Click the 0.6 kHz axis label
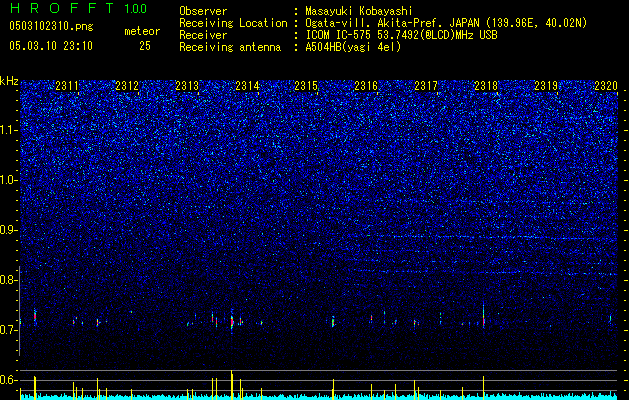The height and width of the screenshot is (400, 629). coord(9,380)
